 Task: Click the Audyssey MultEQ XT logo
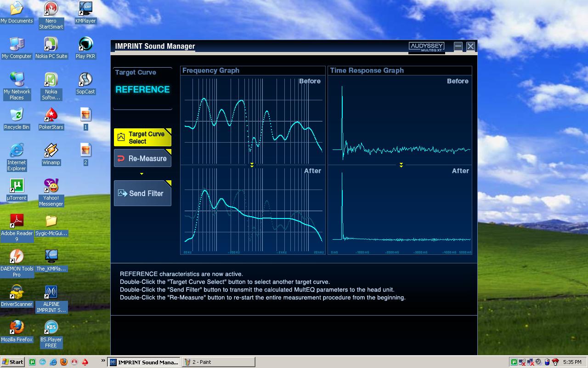point(426,46)
